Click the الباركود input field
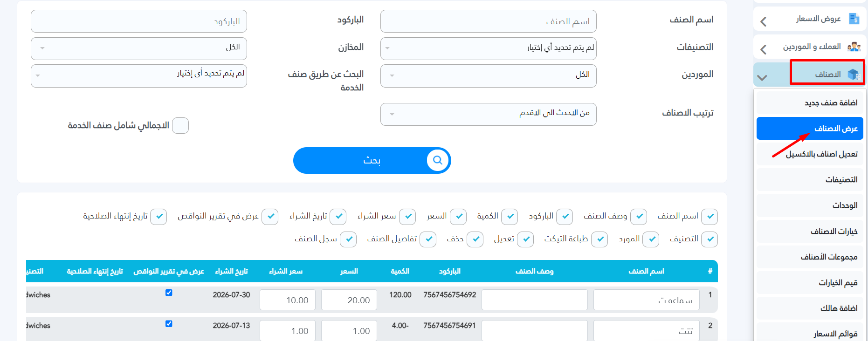Viewport: 868px width, 341px height. pos(139,21)
